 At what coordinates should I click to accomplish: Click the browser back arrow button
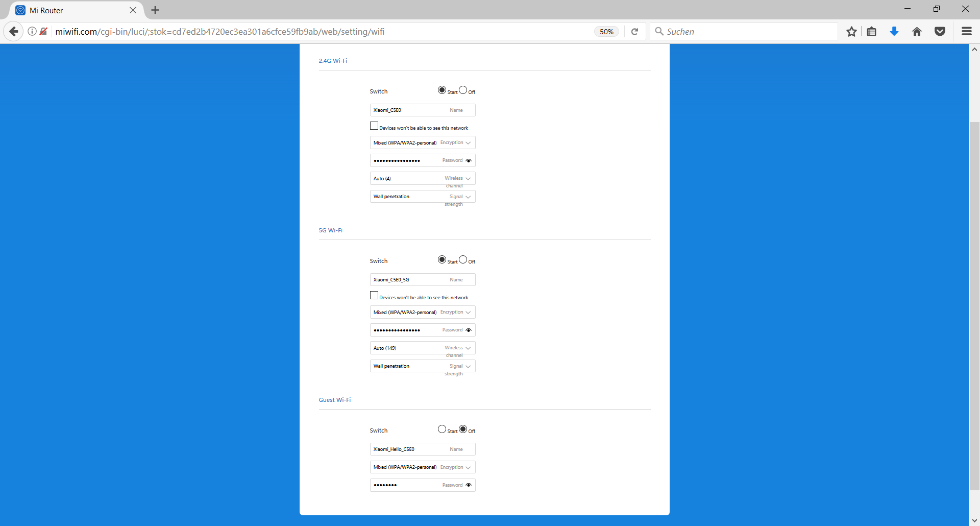[14, 32]
